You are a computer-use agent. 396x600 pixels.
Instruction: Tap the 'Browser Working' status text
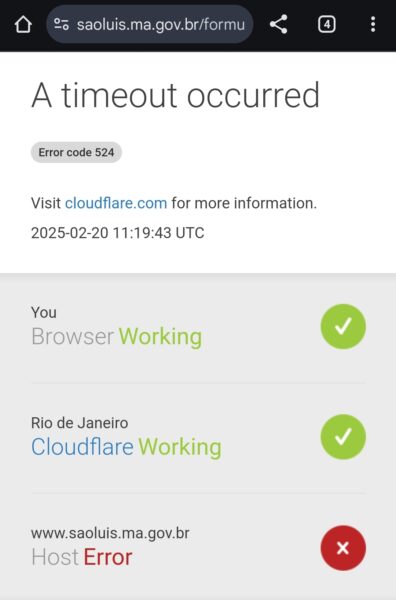pyautogui.click(x=116, y=337)
